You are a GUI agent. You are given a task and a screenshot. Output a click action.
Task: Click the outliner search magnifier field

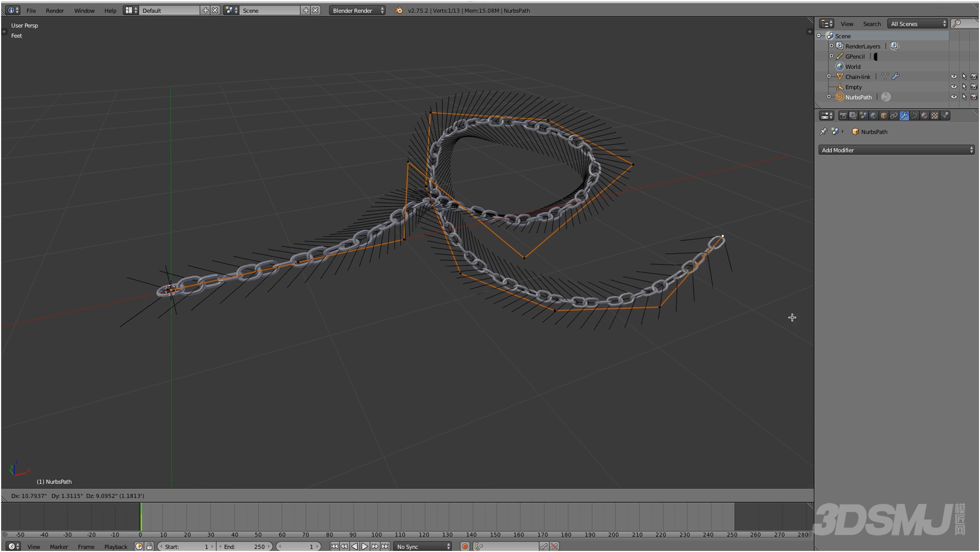(964, 24)
